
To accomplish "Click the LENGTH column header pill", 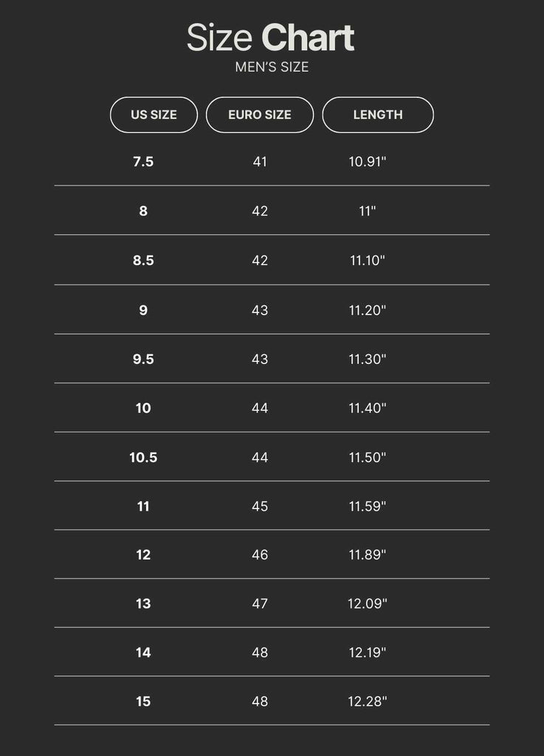I will 377,115.
